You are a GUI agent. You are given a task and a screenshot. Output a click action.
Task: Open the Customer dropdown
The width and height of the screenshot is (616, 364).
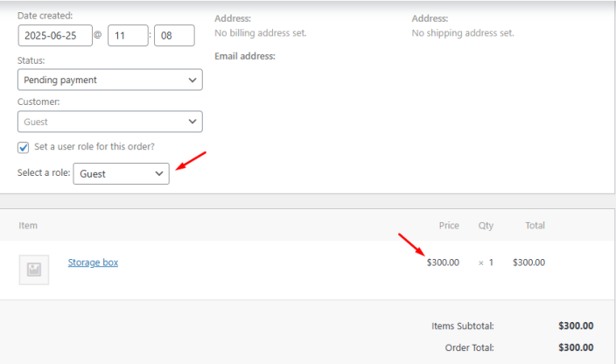coord(109,122)
